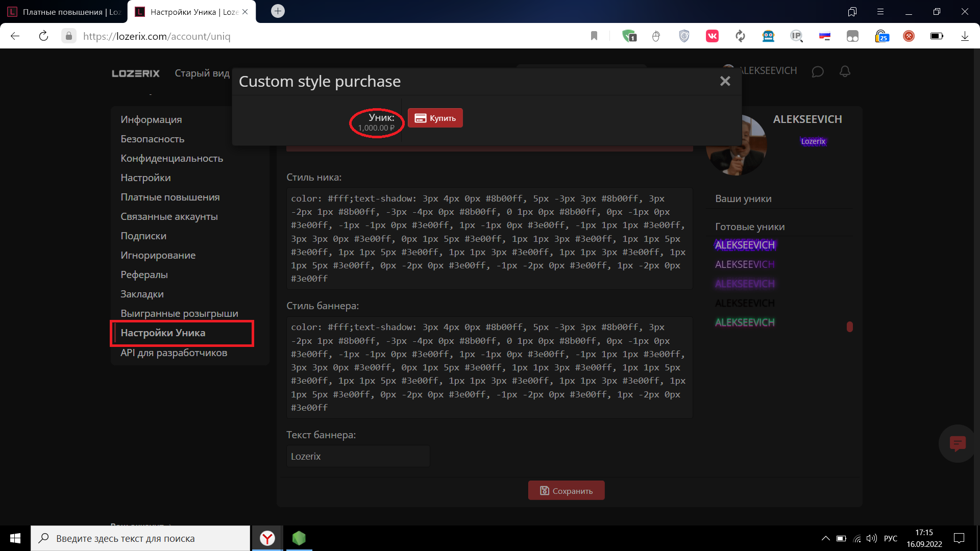The height and width of the screenshot is (551, 980).
Task: Open the notifications bell
Action: coord(845,71)
